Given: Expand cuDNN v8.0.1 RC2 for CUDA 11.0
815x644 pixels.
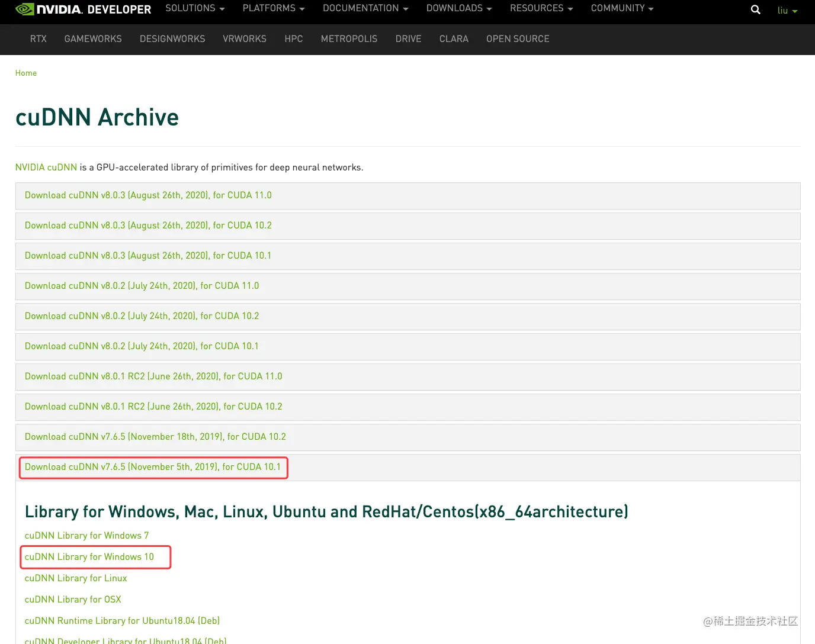Looking at the screenshot, I should (407, 377).
